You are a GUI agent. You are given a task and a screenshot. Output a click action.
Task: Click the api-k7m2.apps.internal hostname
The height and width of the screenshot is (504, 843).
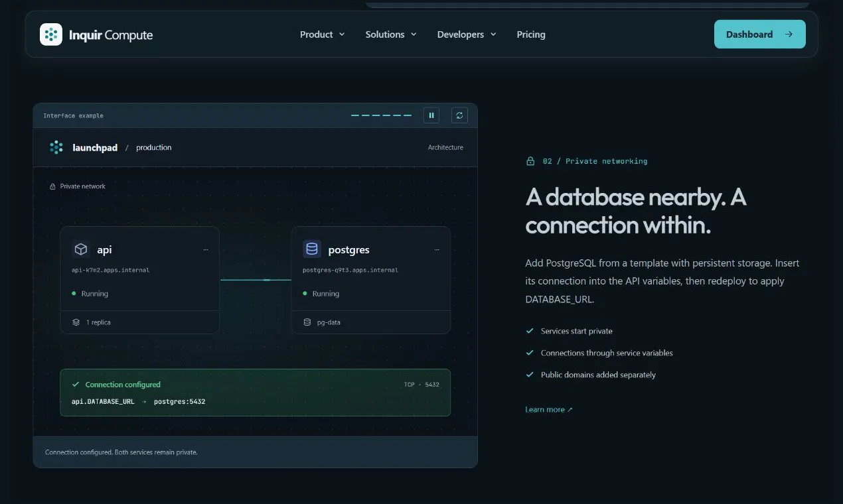[111, 271]
